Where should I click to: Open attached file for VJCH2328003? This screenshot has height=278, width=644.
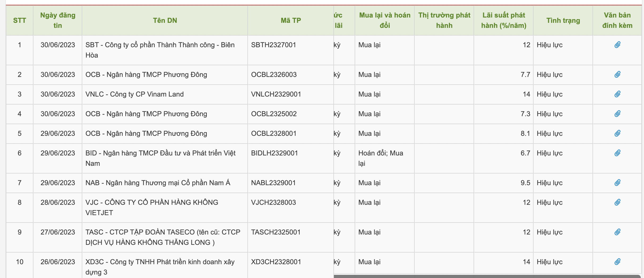[x=617, y=202]
